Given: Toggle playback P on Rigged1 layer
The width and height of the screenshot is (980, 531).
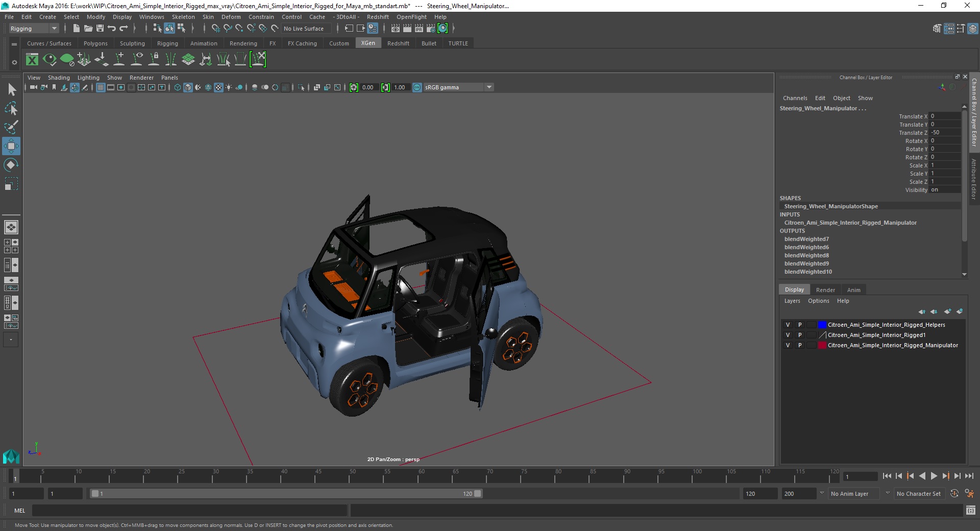Looking at the screenshot, I should pyautogui.click(x=800, y=335).
